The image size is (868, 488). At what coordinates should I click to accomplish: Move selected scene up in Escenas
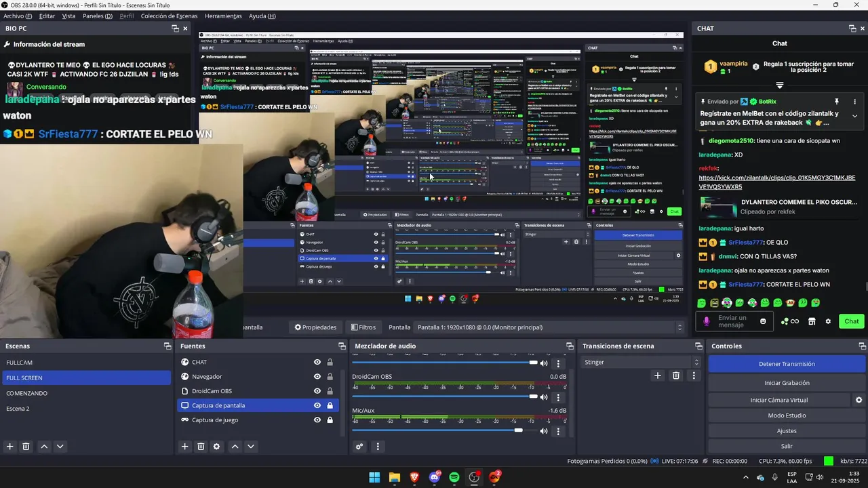pyautogui.click(x=44, y=447)
